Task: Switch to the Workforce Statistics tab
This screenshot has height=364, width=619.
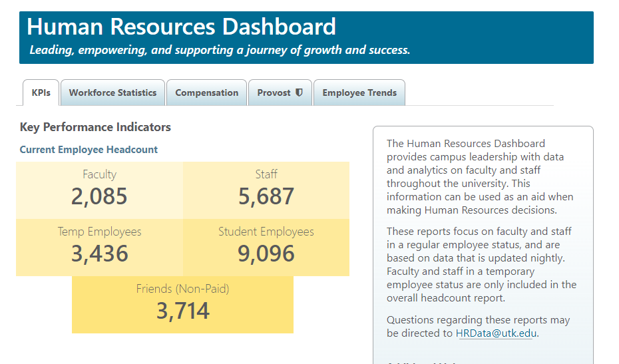Action: pos(112,92)
